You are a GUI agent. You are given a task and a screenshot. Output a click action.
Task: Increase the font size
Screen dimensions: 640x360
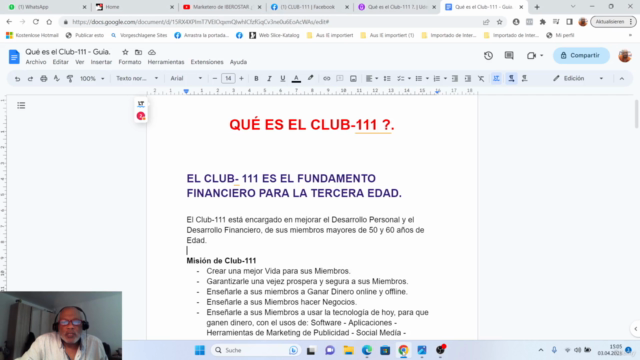point(241,78)
